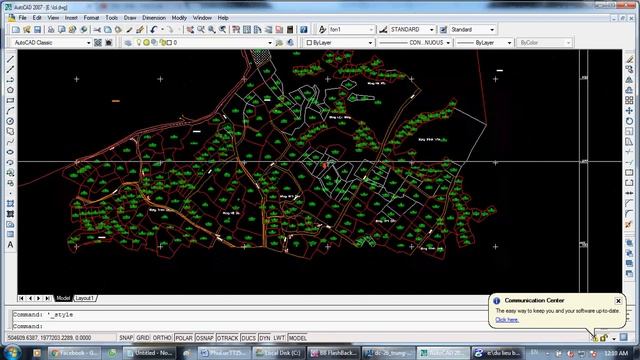Screen dimensions: 640x360
Task: Click the Save icon in toolbar
Action: [x=37, y=29]
